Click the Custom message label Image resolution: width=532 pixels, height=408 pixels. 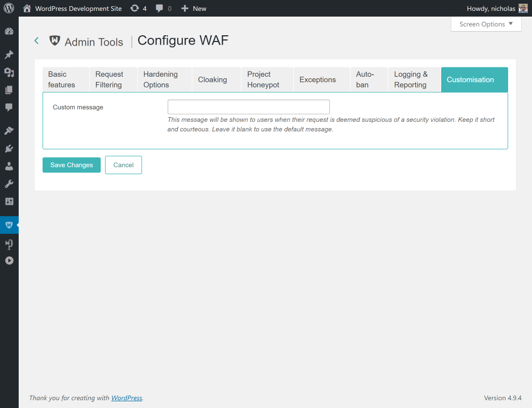78,107
